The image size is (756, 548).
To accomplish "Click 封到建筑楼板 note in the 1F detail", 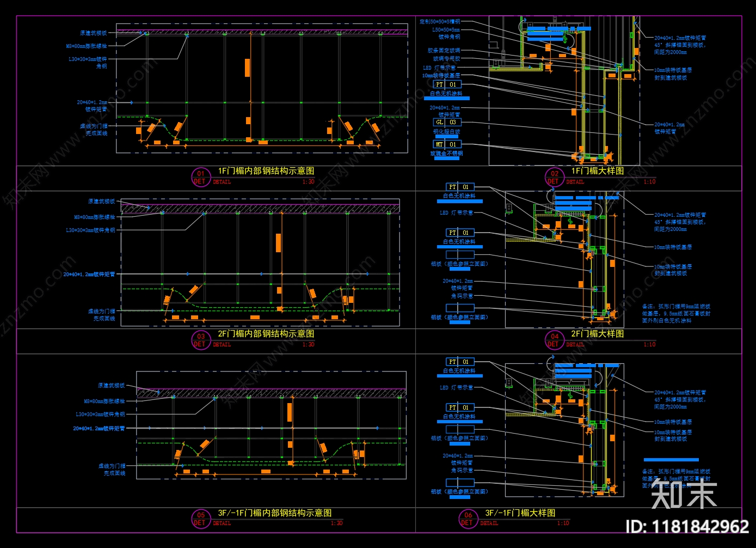I will click(671, 78).
